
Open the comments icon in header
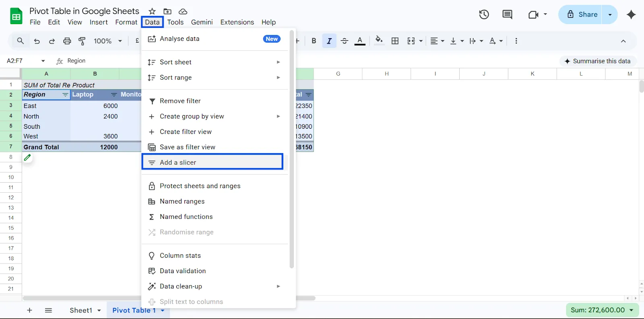(507, 15)
